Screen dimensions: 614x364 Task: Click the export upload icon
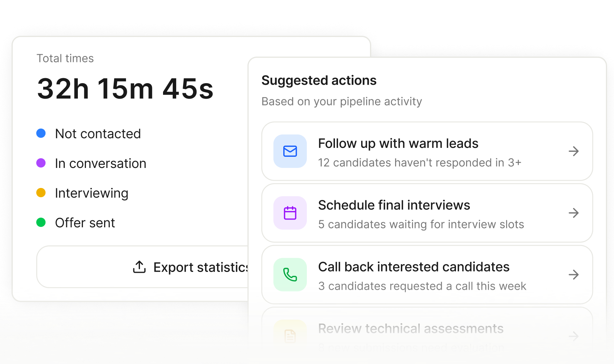coord(139,267)
